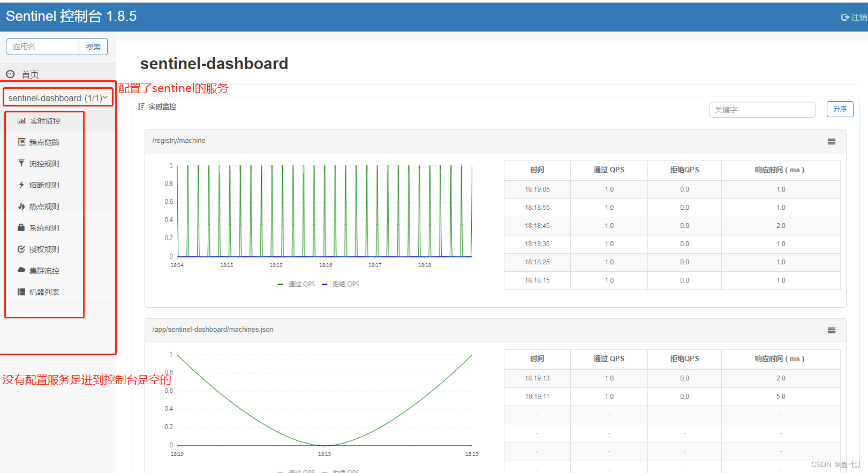Screen dimensions: 868x473
Task: Click the sort icon beside 实时监控 heading
Action: click(x=141, y=106)
